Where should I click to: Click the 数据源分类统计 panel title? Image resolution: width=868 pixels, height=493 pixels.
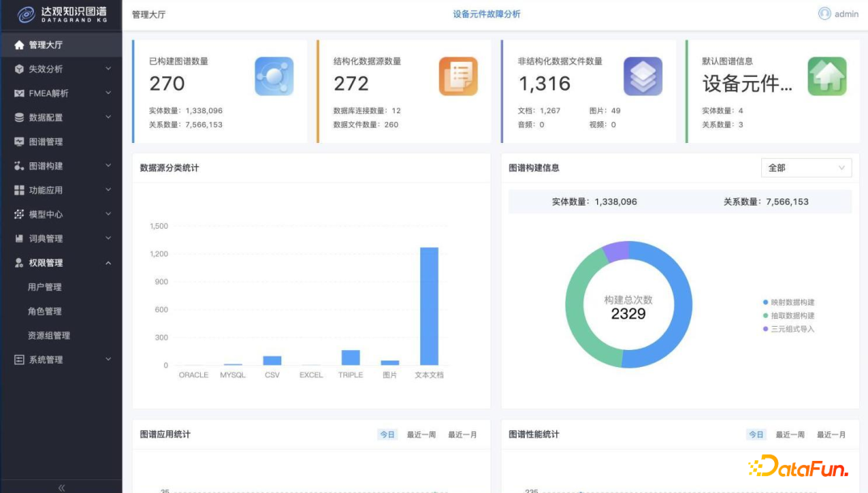coord(170,168)
